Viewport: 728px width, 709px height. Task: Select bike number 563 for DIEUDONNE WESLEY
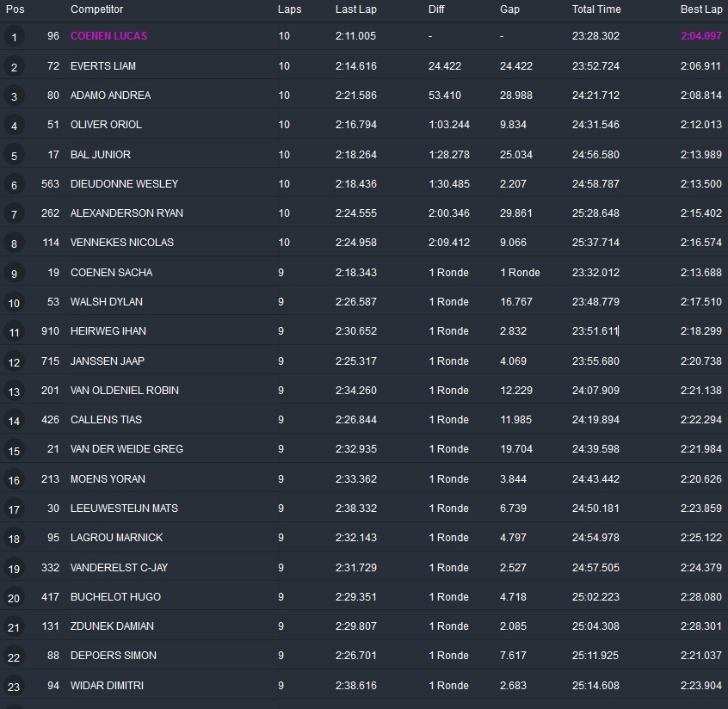(50, 184)
